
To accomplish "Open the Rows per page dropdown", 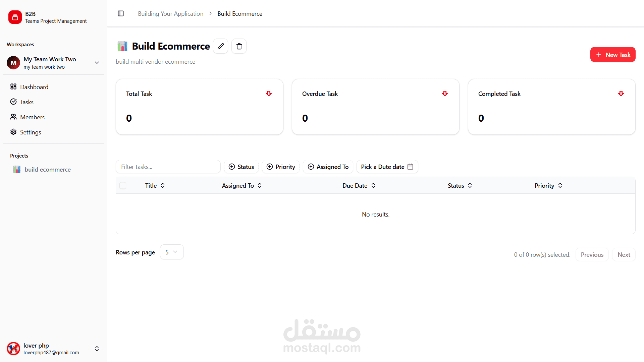I will (171, 252).
